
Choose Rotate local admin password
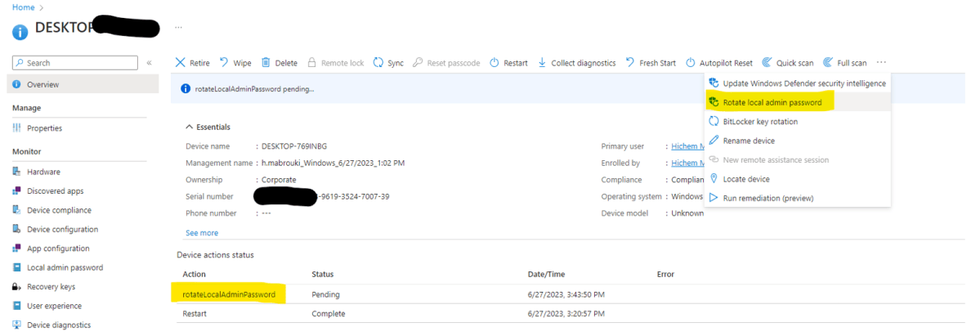[x=797, y=102]
